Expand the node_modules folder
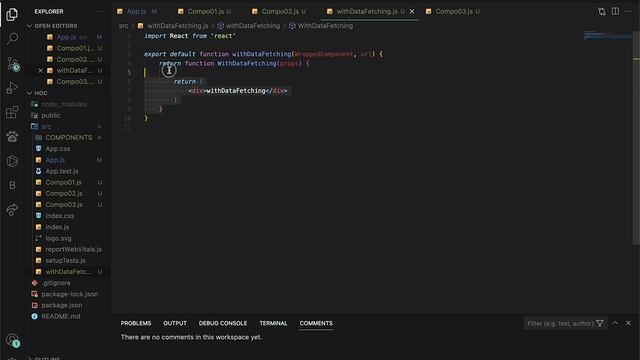Viewport: 640px width, 360px height. (x=64, y=104)
